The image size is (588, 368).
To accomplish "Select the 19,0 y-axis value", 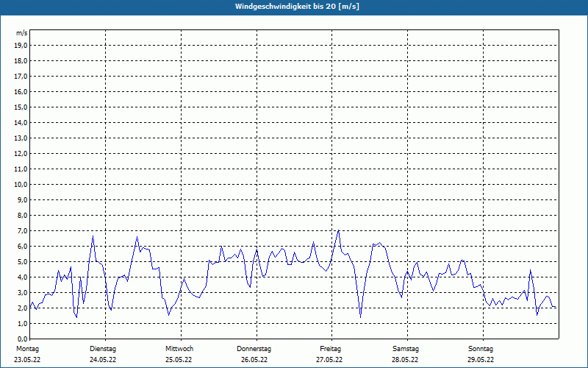I will point(21,46).
